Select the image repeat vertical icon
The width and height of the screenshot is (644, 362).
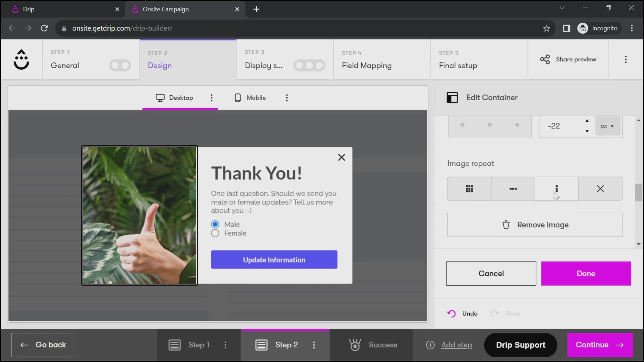(x=557, y=188)
